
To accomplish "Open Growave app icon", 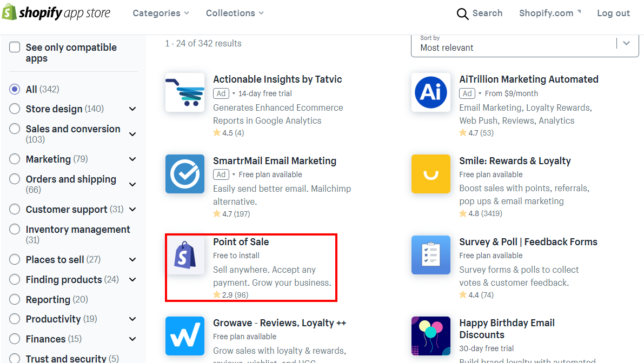I will [185, 336].
